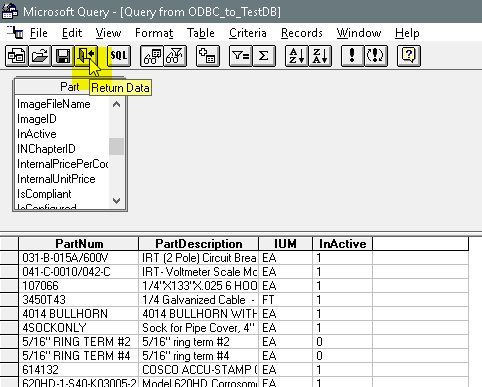Viewport: 482px width, 387px height.
Task: Open the Edit menu
Action: [x=72, y=33]
